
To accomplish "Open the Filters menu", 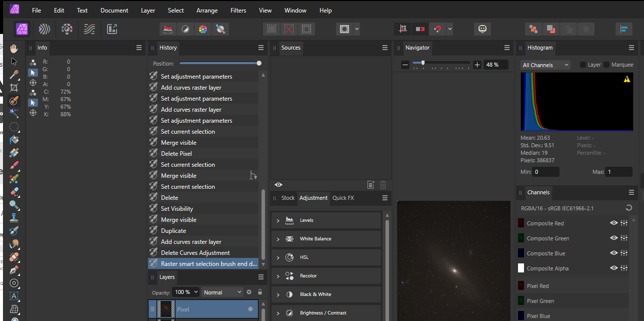I will [x=238, y=10].
